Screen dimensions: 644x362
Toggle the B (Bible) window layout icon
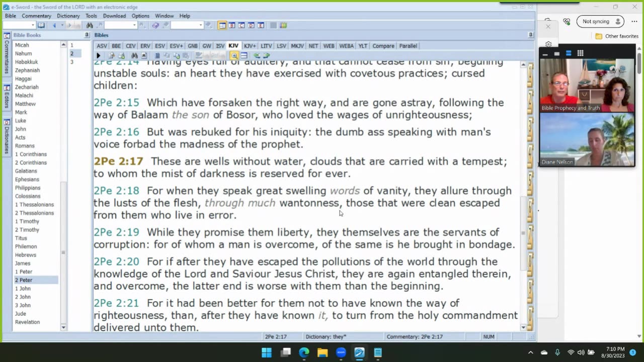pyautogui.click(x=232, y=25)
